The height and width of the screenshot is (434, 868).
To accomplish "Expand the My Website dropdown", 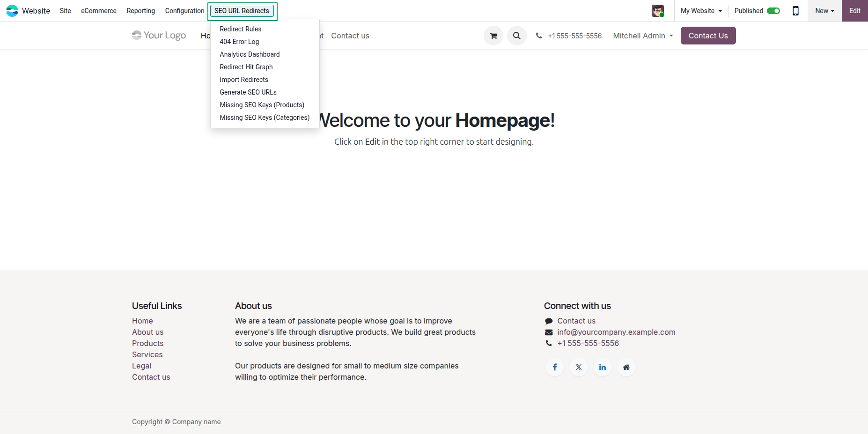I will [x=701, y=11].
